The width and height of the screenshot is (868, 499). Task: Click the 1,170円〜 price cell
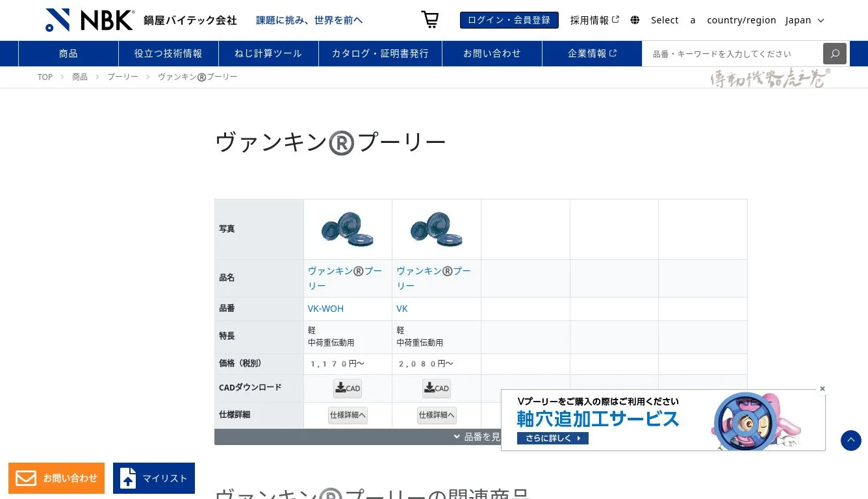coord(348,364)
